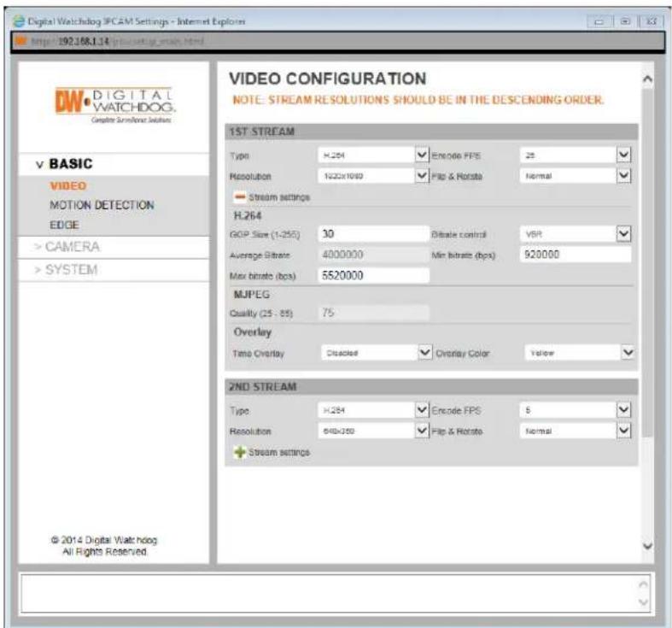The image size is (672, 628).
Task: Open 2nd stream Resolution dropdown
Action: [373, 431]
